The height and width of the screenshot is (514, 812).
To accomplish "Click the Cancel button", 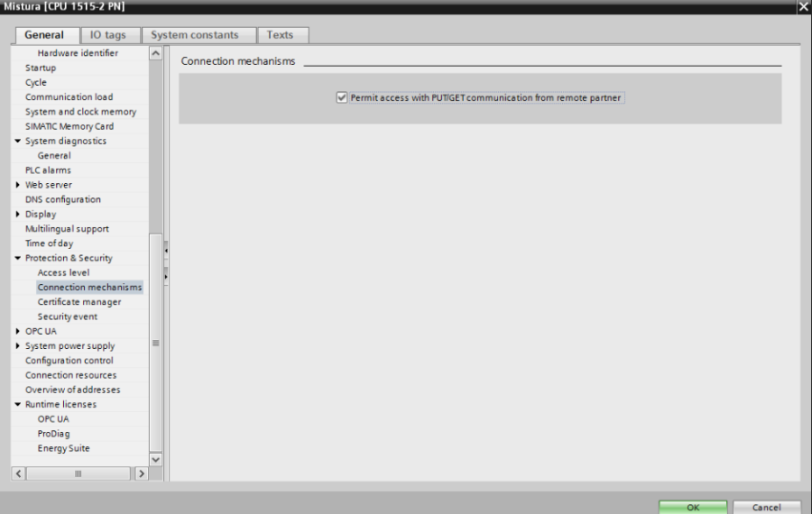I will click(x=766, y=507).
